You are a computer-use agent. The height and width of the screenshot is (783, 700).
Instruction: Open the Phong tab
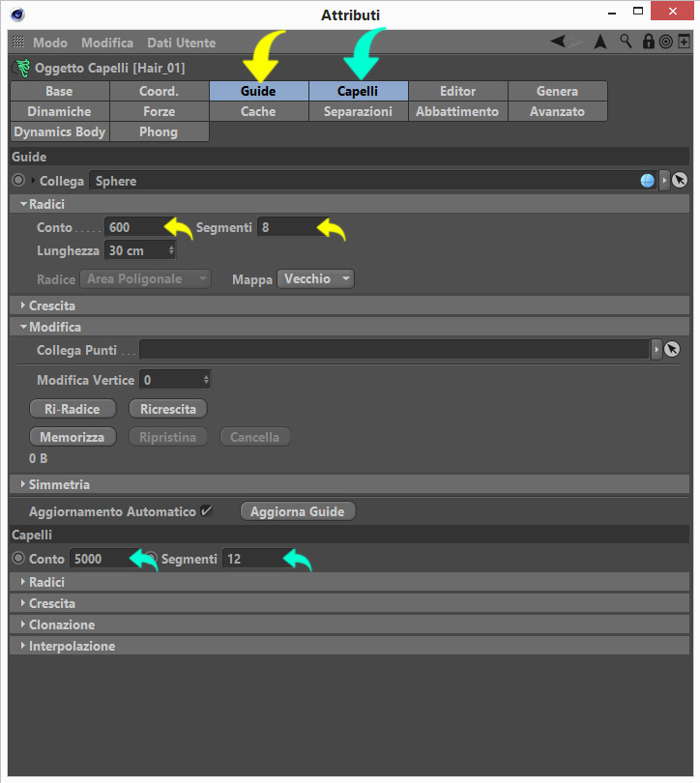pos(159,131)
